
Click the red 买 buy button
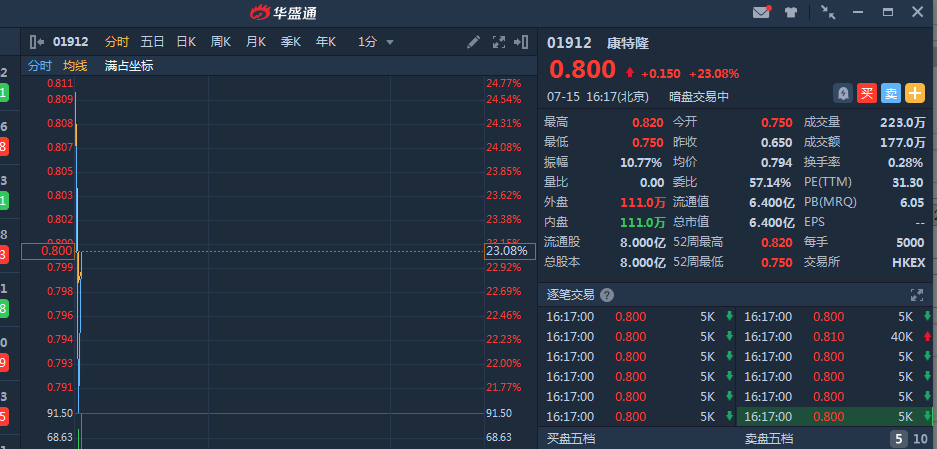tap(867, 93)
